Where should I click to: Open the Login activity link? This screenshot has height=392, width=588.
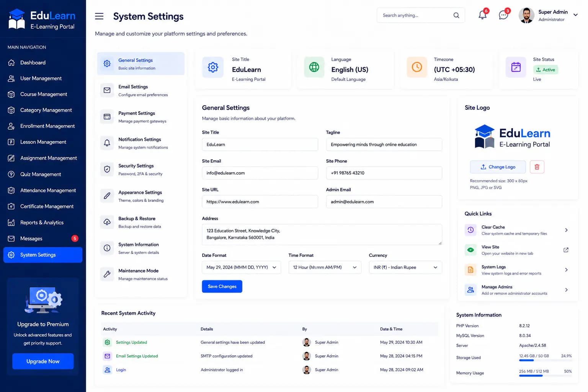(121, 370)
